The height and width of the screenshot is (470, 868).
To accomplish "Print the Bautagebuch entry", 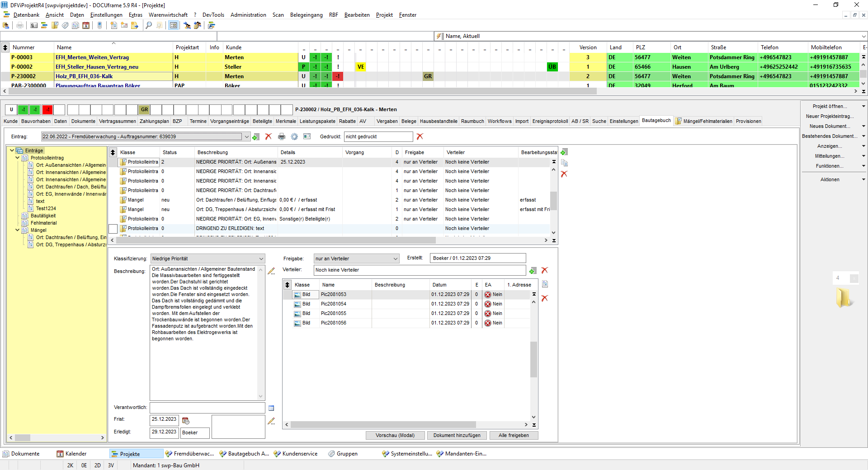I will point(282,136).
